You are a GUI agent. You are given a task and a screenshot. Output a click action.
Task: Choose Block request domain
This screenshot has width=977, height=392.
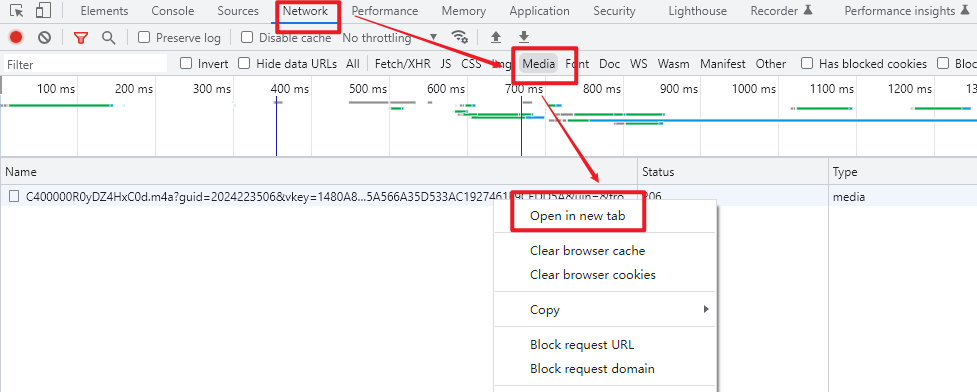592,368
